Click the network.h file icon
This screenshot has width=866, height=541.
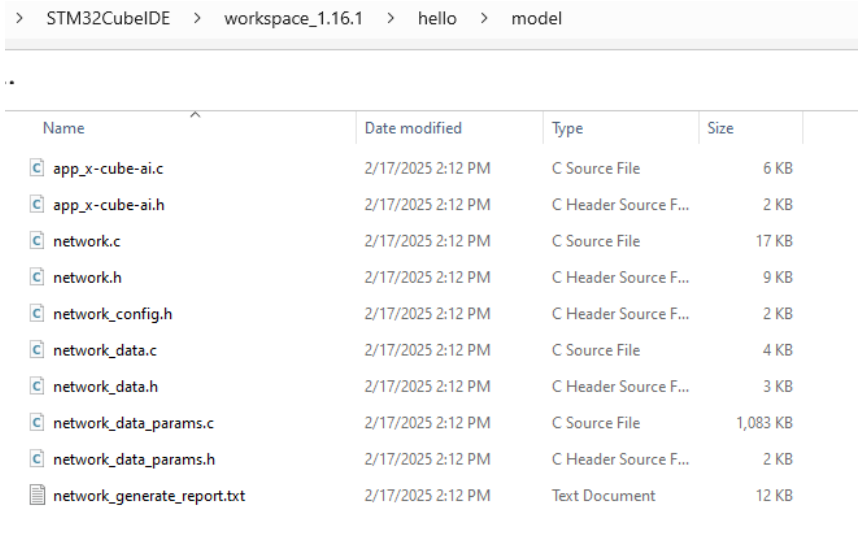(36, 277)
